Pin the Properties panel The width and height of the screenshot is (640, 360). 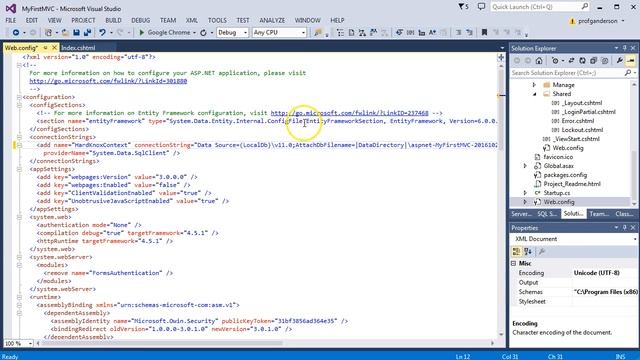coord(624,228)
